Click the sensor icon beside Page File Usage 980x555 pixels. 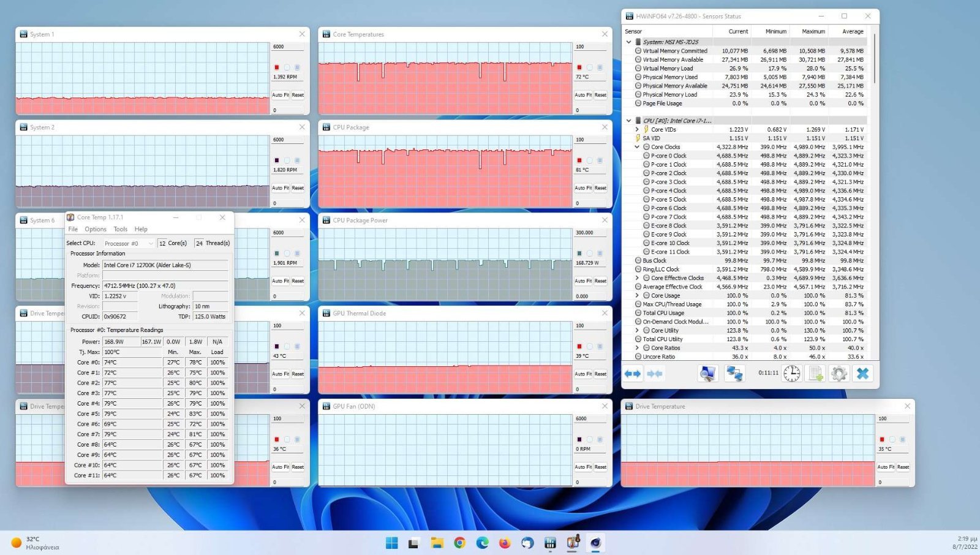(x=638, y=104)
